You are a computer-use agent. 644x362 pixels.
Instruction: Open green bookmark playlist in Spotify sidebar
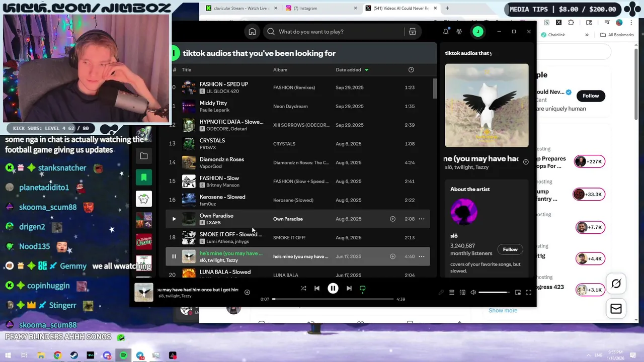click(x=144, y=177)
